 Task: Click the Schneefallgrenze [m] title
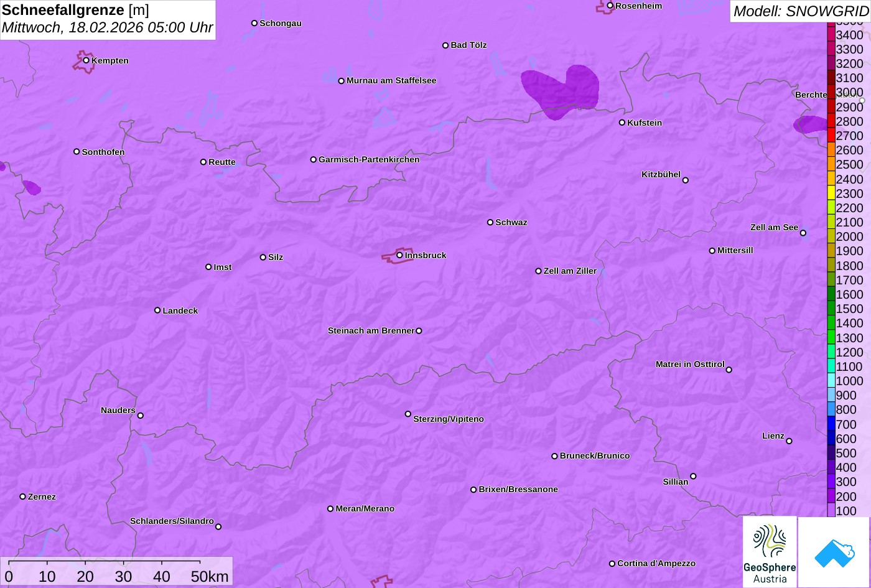click(x=75, y=10)
